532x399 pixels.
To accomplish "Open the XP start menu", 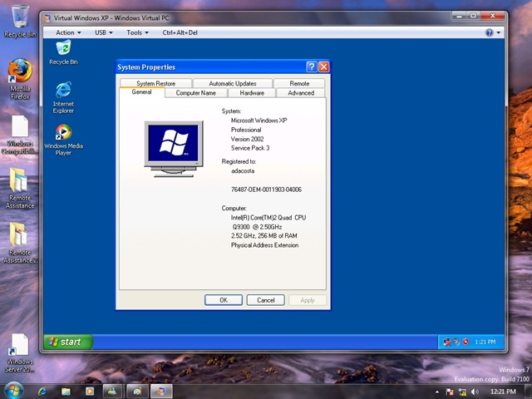I will click(x=68, y=342).
